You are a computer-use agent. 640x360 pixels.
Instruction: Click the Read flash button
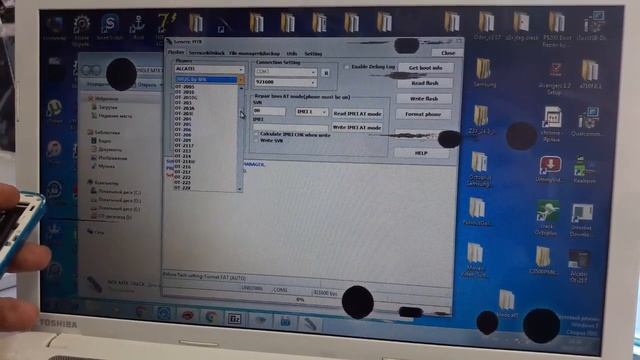(424, 83)
